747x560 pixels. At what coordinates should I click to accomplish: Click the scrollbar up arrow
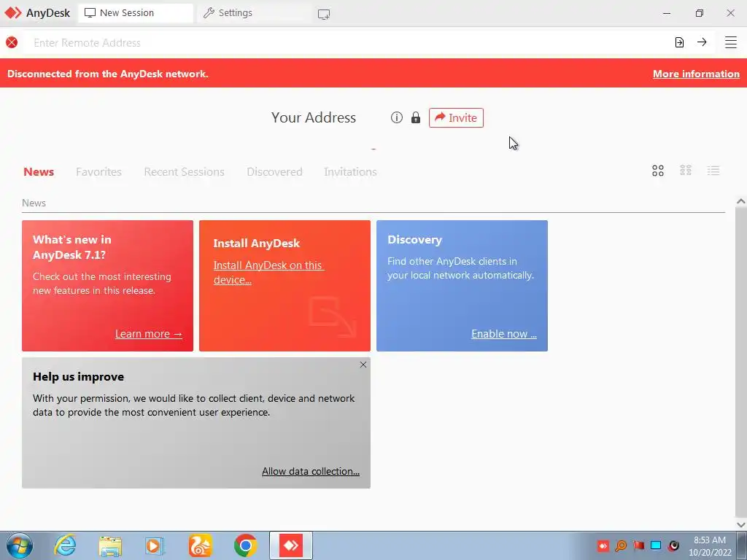click(741, 201)
